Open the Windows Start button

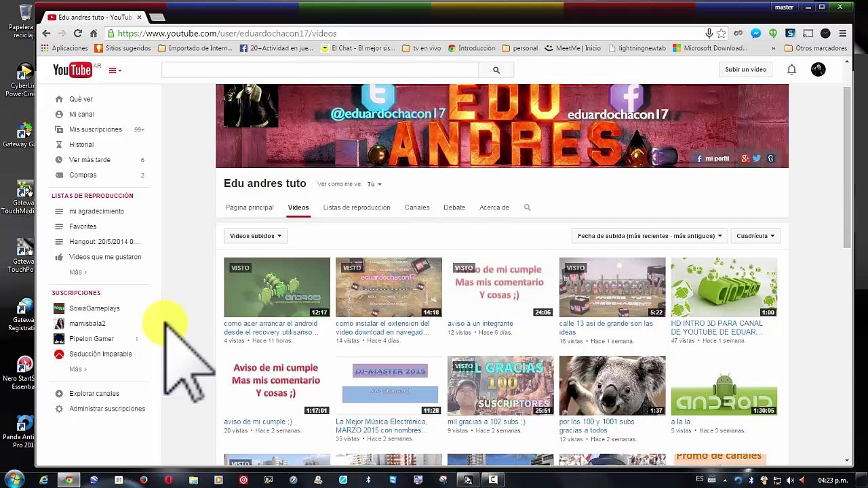(x=14, y=480)
